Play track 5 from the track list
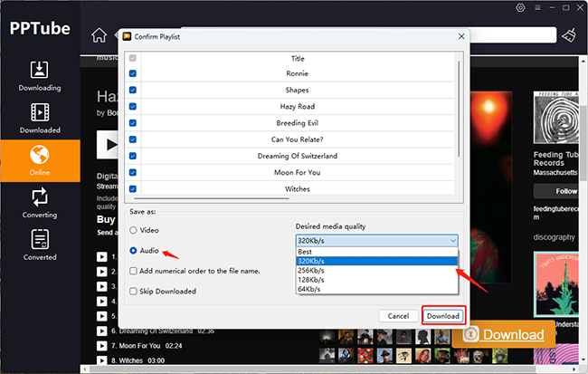 pyautogui.click(x=101, y=316)
